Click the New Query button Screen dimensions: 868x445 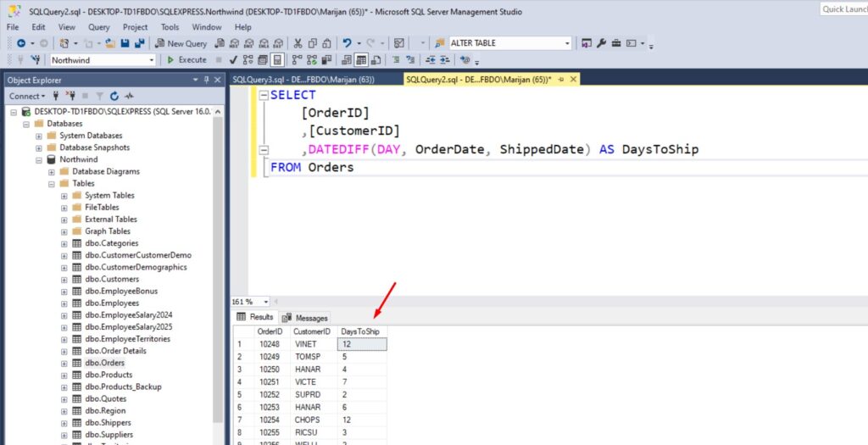181,43
